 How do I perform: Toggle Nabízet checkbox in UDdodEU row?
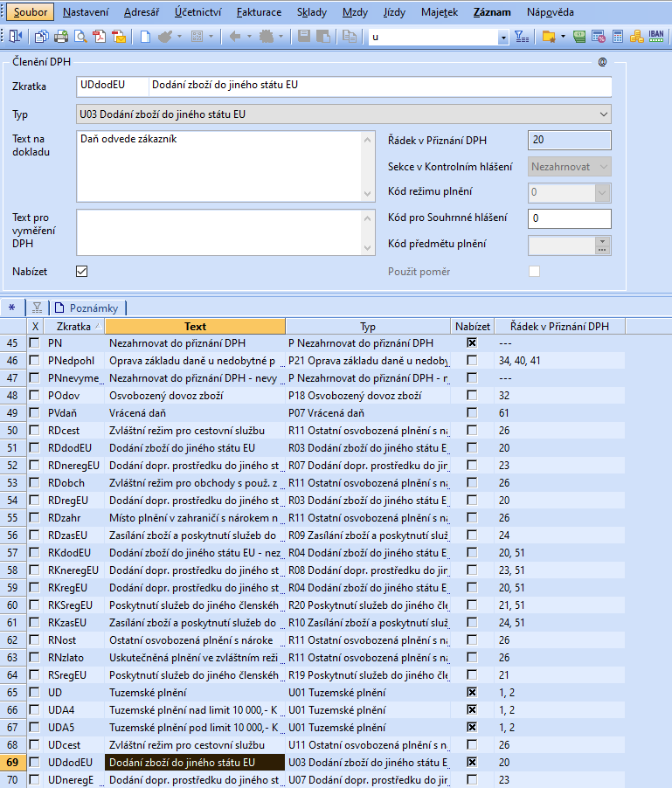[472, 762]
